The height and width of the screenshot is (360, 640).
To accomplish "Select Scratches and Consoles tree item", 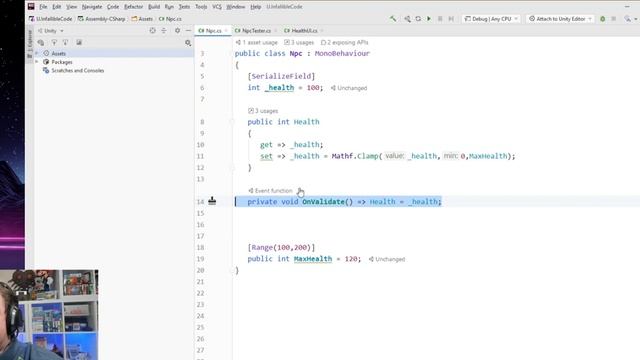I will pos(78,71).
